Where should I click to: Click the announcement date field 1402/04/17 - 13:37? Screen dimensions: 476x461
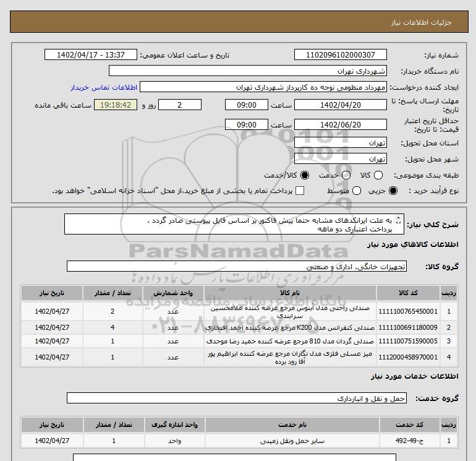[91, 54]
